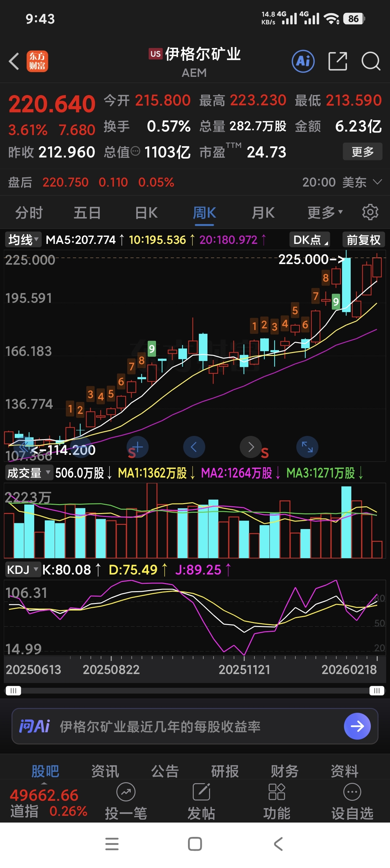Image resolution: width=390 pixels, height=868 pixels.
Task: Open the 公告 tab
Action: pos(165,771)
